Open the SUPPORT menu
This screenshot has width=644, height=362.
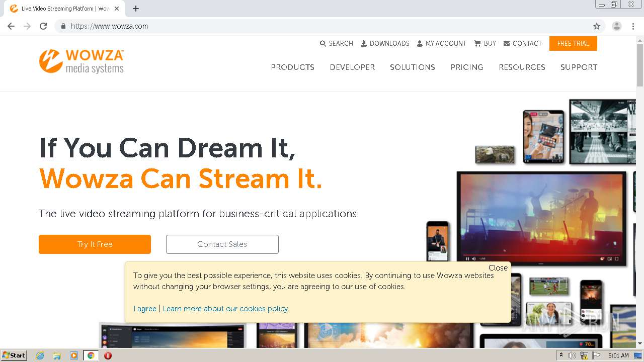[x=579, y=67]
